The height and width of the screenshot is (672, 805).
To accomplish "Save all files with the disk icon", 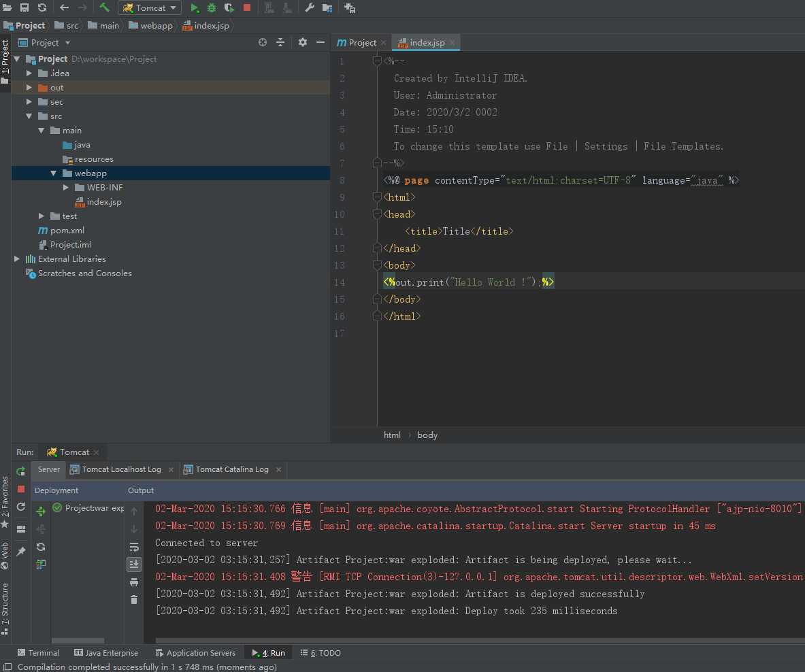I will [24, 7].
